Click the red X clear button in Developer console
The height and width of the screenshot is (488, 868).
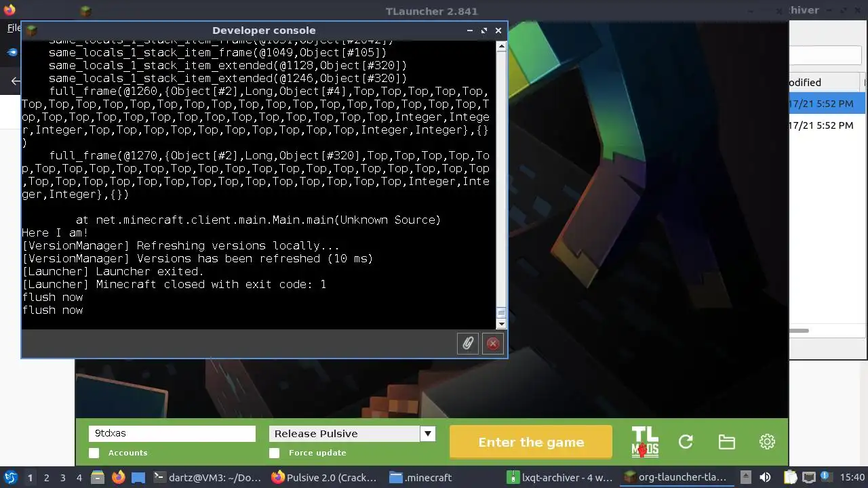[493, 344]
